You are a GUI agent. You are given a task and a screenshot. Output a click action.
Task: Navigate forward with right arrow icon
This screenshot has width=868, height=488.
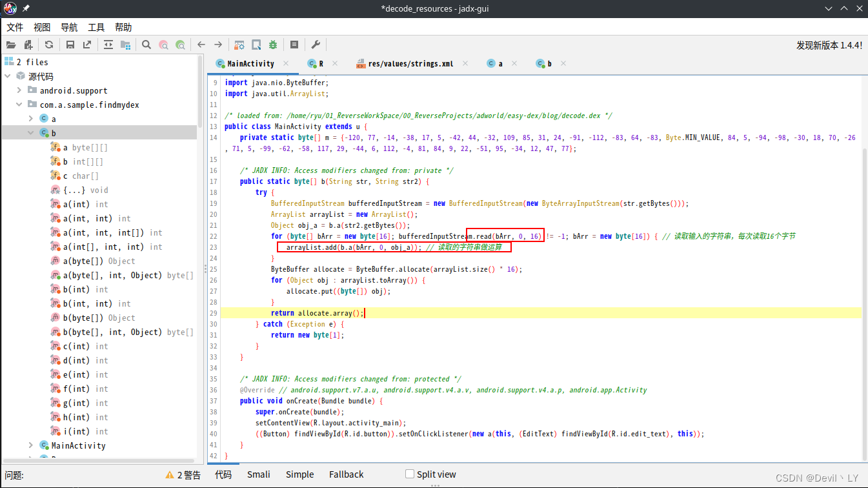(218, 45)
